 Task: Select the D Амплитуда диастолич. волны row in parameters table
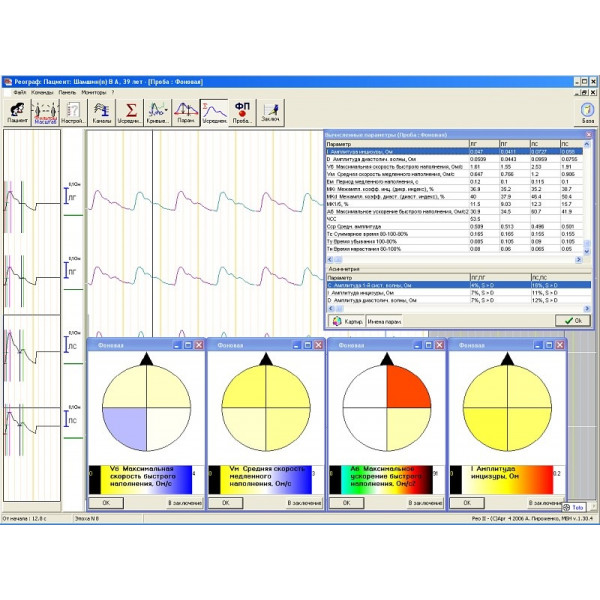454,159
